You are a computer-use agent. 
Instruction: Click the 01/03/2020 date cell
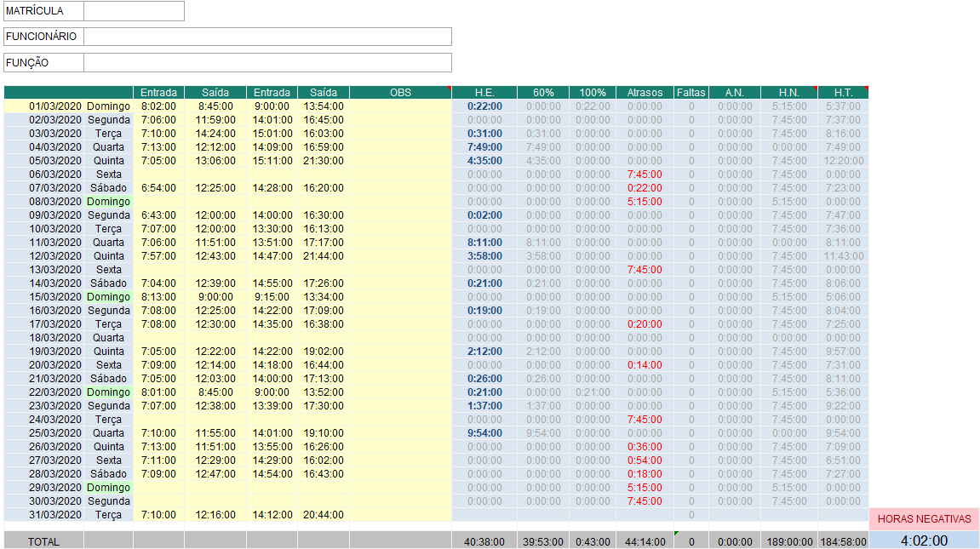(x=55, y=106)
